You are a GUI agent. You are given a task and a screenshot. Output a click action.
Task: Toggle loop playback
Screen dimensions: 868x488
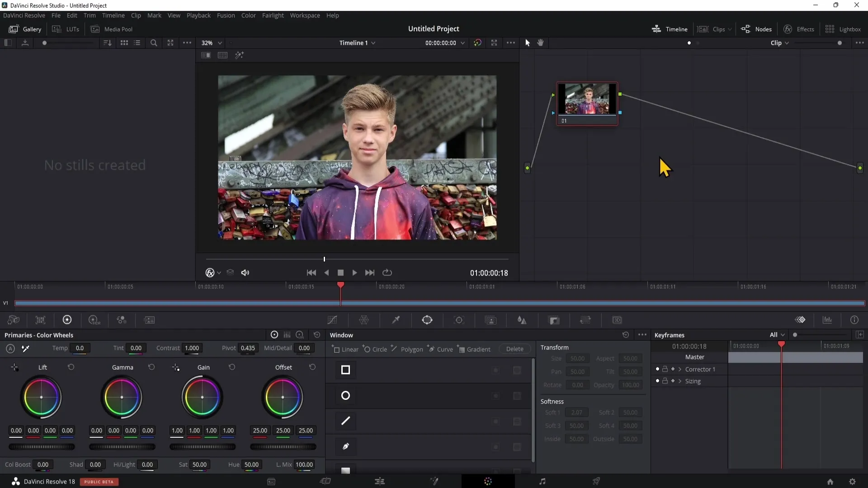point(387,272)
